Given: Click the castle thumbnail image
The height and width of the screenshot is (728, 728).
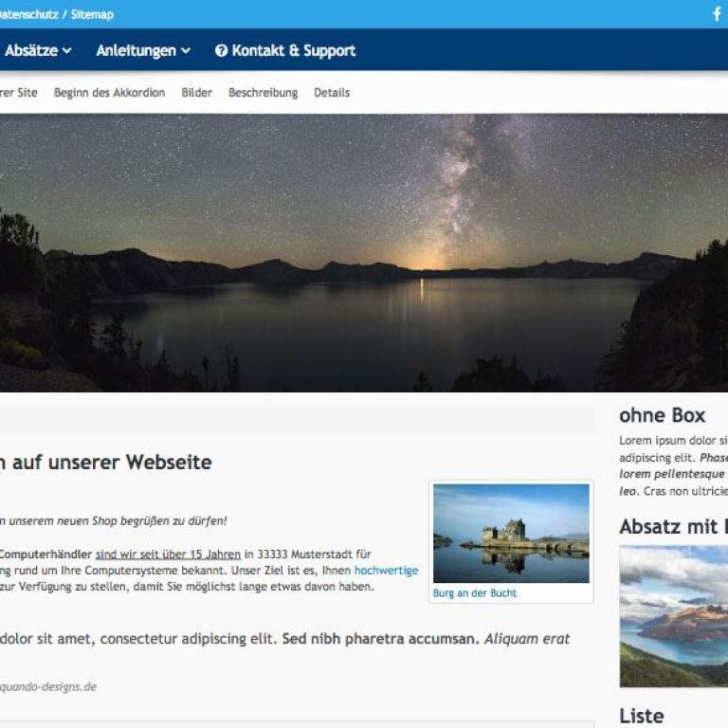Looking at the screenshot, I should pos(511,533).
